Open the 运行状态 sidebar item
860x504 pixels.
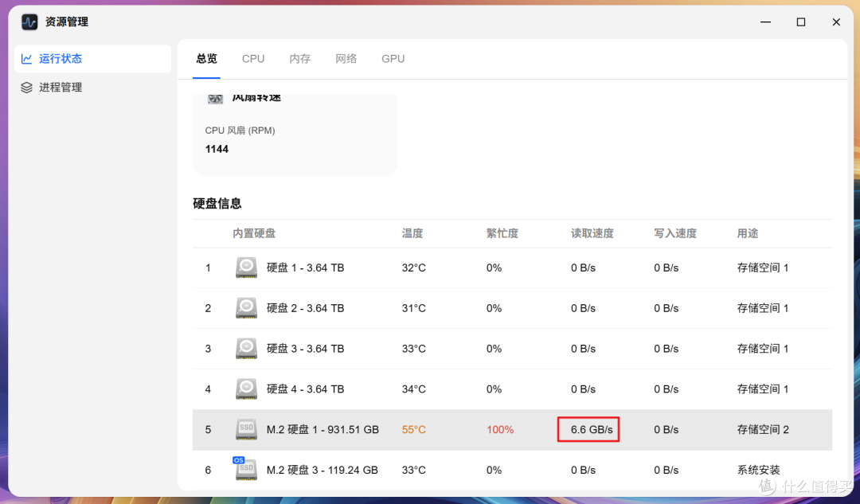click(x=92, y=59)
